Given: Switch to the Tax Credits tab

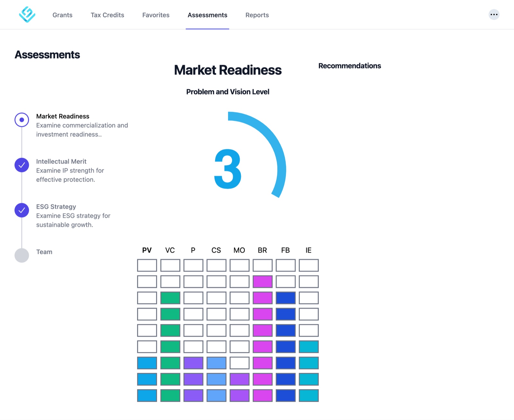Looking at the screenshot, I should click(107, 15).
